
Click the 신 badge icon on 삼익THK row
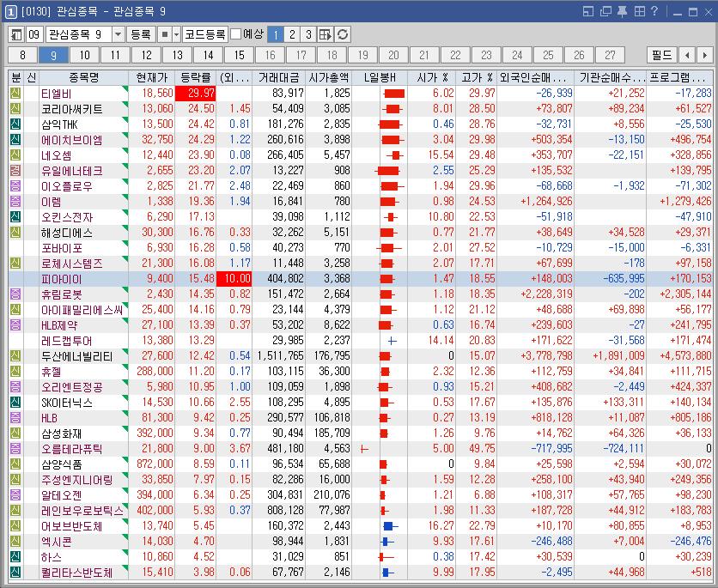15,124
